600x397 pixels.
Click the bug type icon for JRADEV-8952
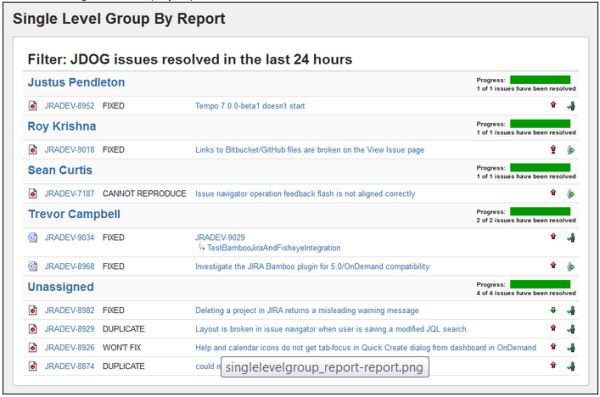point(33,106)
